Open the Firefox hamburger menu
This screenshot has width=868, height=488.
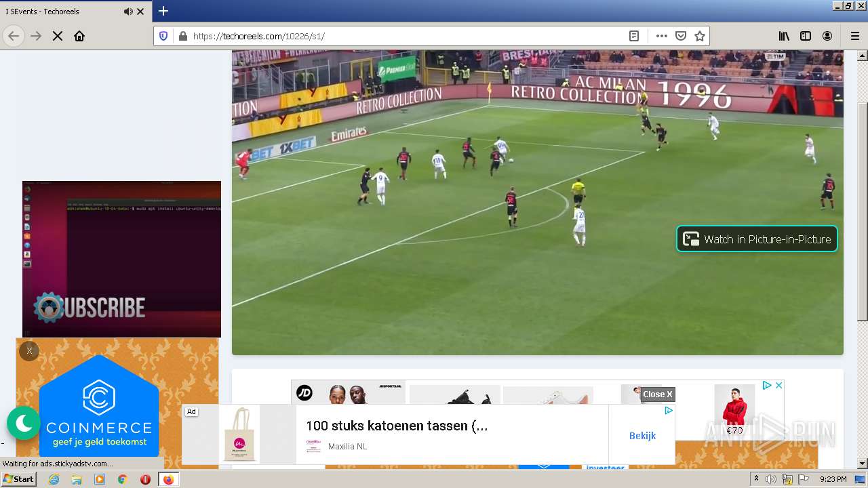tap(854, 36)
